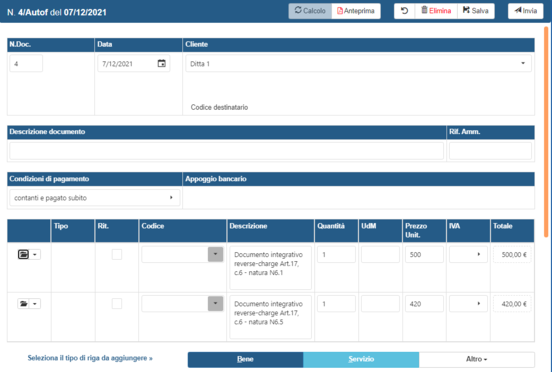Image resolution: width=552 pixels, height=372 pixels.
Task: Click the UdM field on the 420 row
Action: 380,303
